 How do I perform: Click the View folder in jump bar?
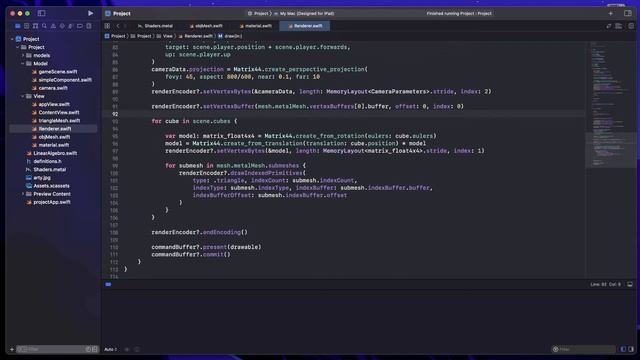click(164, 36)
